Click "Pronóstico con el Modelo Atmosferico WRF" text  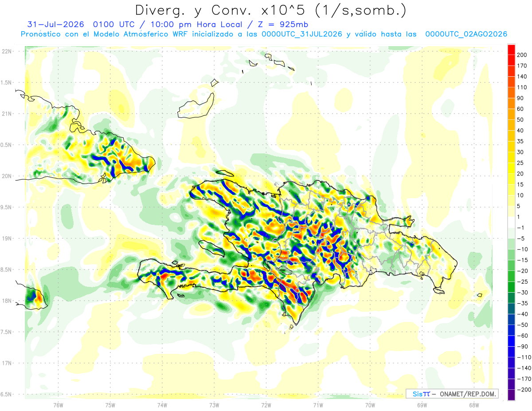point(105,34)
